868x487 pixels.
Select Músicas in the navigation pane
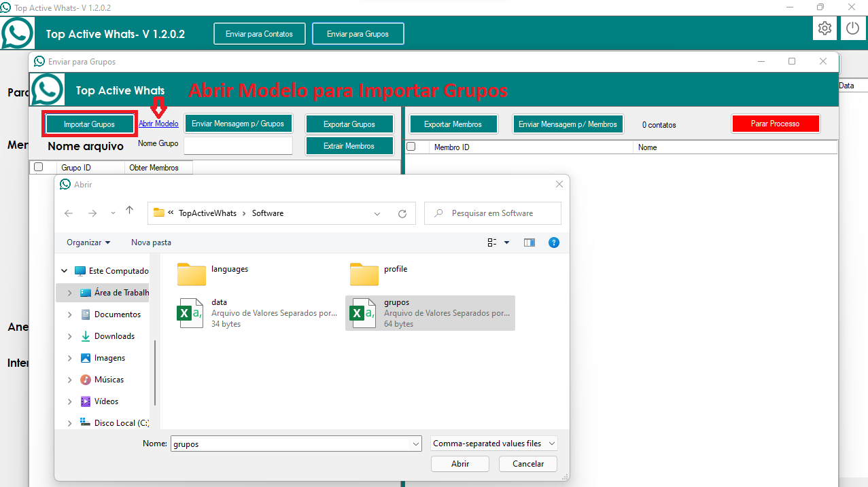point(109,380)
